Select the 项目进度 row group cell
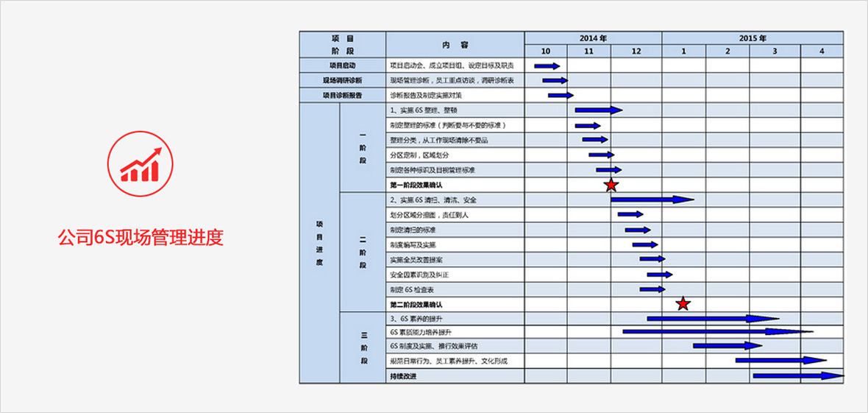Screen dimensions: 868x413 click(x=319, y=243)
